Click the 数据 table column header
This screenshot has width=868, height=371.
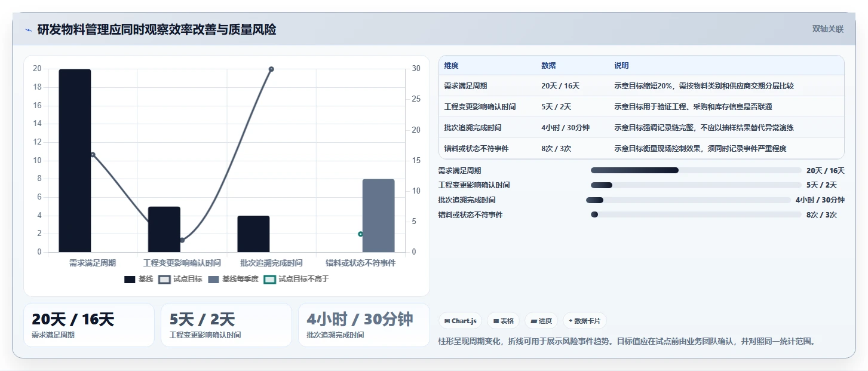click(548, 66)
